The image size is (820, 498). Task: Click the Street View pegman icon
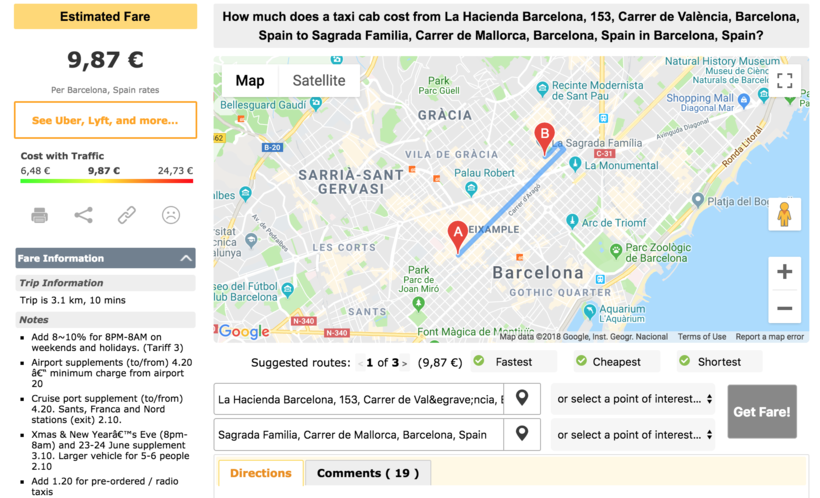[784, 214]
